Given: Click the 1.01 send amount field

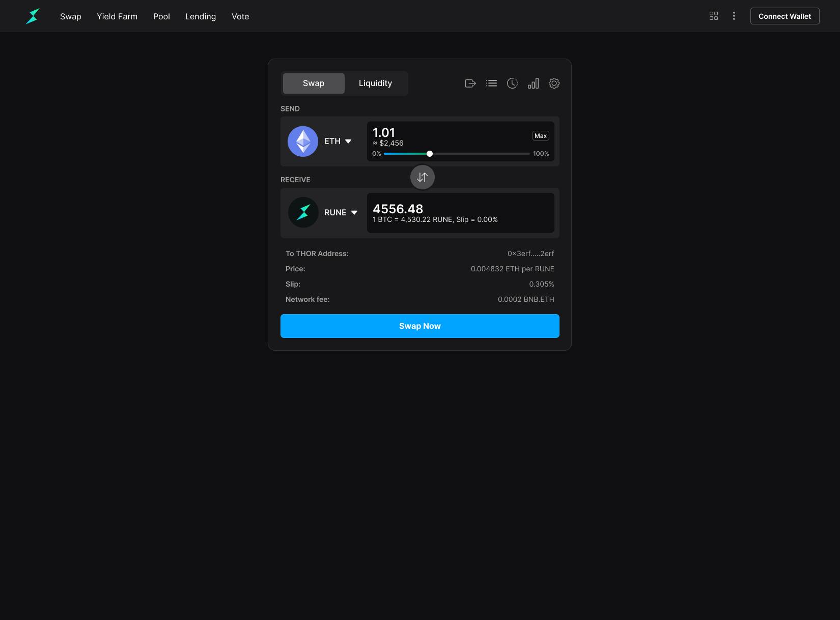Looking at the screenshot, I should 384,133.
